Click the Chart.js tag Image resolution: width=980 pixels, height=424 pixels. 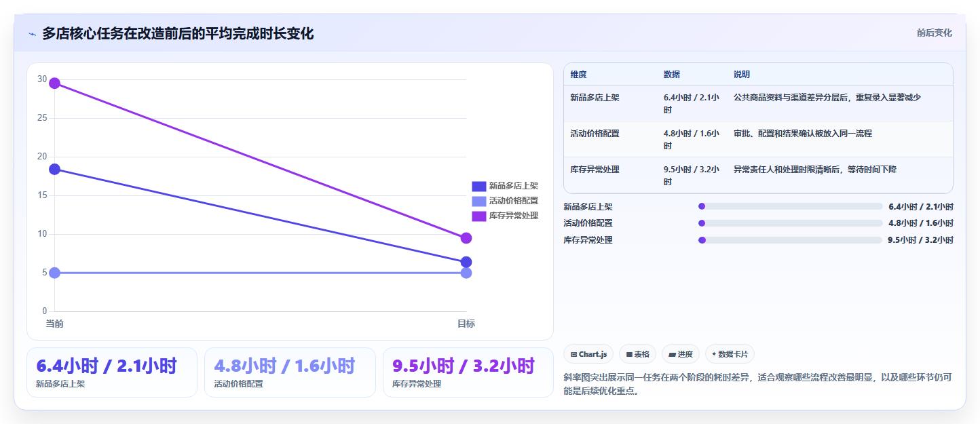588,354
